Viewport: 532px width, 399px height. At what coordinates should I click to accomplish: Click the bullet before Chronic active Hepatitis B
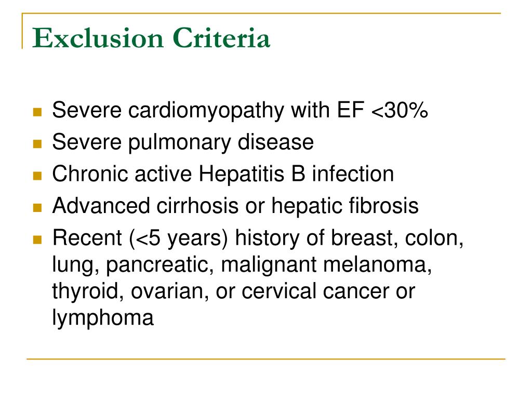click(37, 176)
